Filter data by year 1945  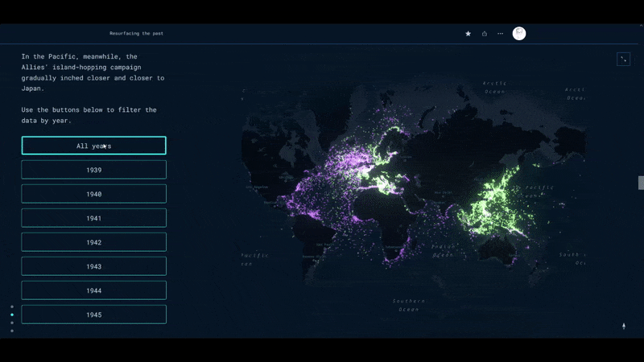click(94, 315)
